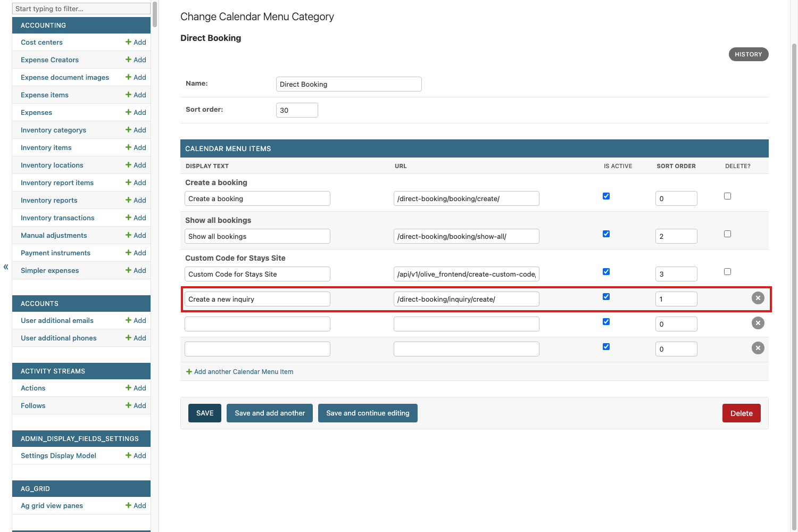Click the Name field containing Direct Booking
The height and width of the screenshot is (532, 798).
pyautogui.click(x=349, y=84)
